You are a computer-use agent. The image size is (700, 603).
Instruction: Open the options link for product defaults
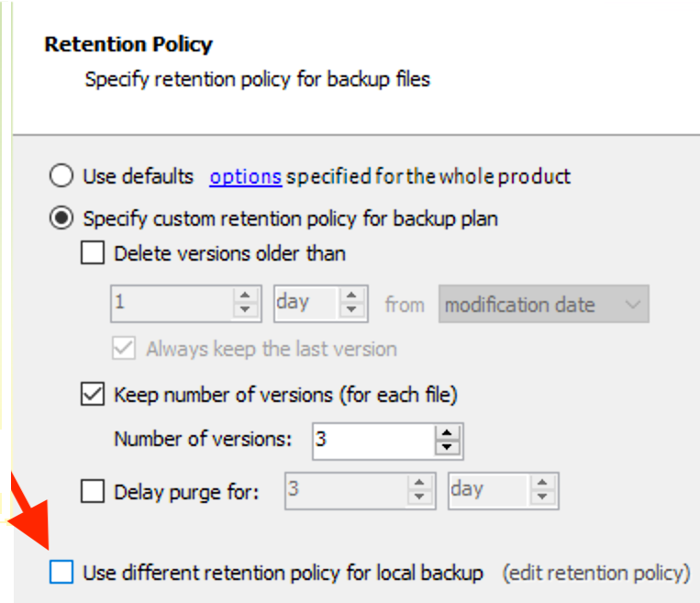(x=245, y=175)
